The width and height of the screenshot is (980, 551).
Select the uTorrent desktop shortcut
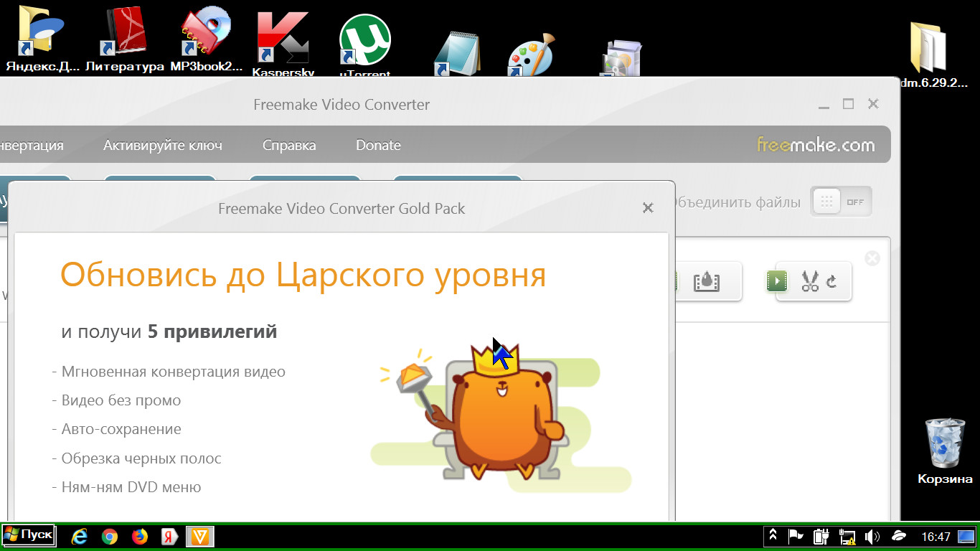tap(365, 45)
